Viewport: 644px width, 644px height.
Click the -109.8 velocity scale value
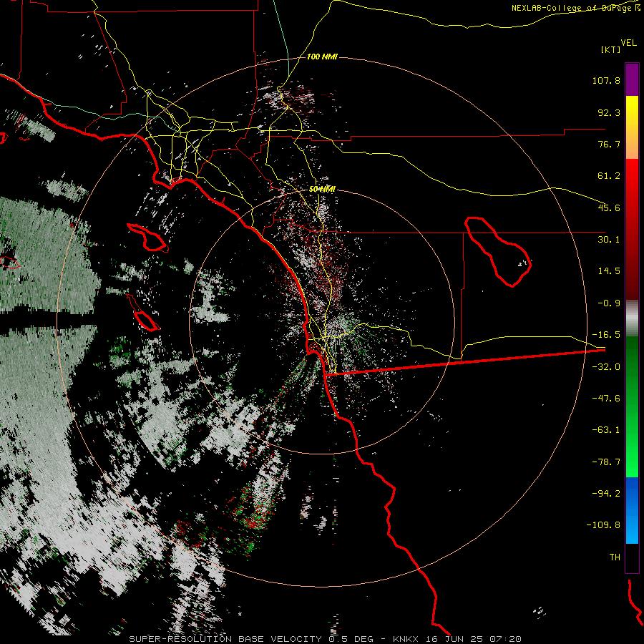(x=603, y=525)
